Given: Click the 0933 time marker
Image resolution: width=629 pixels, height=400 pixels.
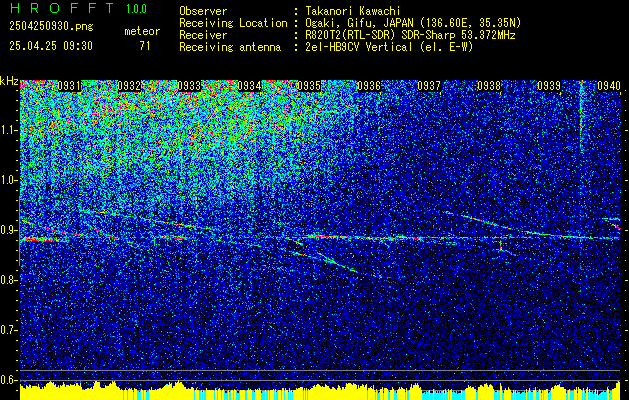Looking at the screenshot, I should (x=189, y=86).
